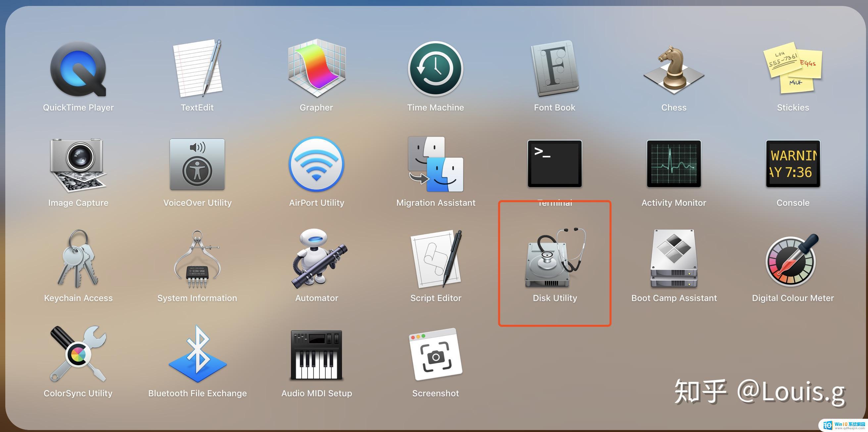Open Bluetooth File Exchange icon

[x=197, y=354]
